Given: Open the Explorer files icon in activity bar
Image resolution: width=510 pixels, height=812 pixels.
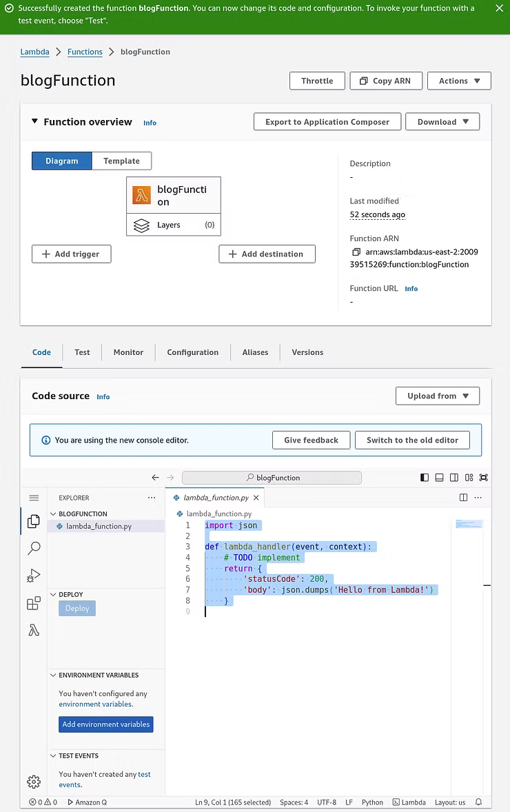Looking at the screenshot, I should click(34, 521).
